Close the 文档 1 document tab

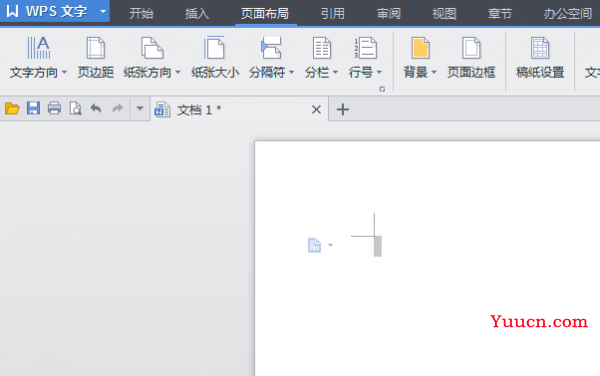click(316, 110)
